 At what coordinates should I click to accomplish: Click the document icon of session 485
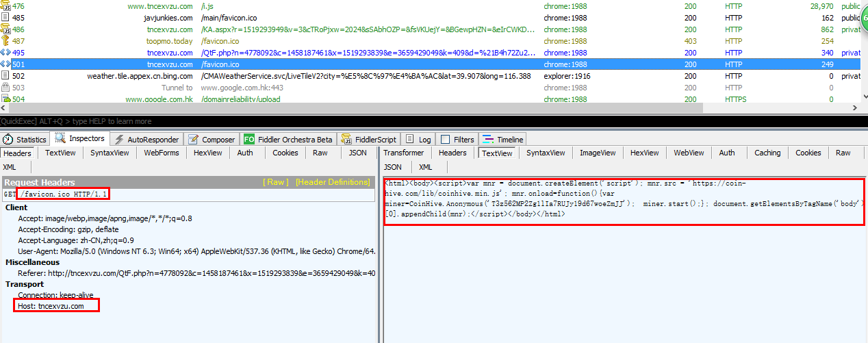[x=5, y=18]
